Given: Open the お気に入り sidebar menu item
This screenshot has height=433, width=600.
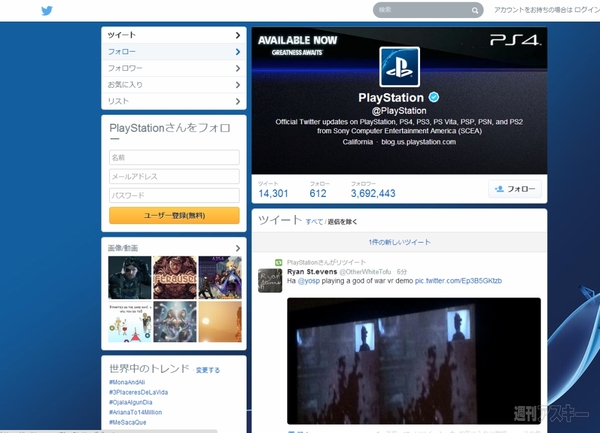Looking at the screenshot, I should click(x=174, y=85).
